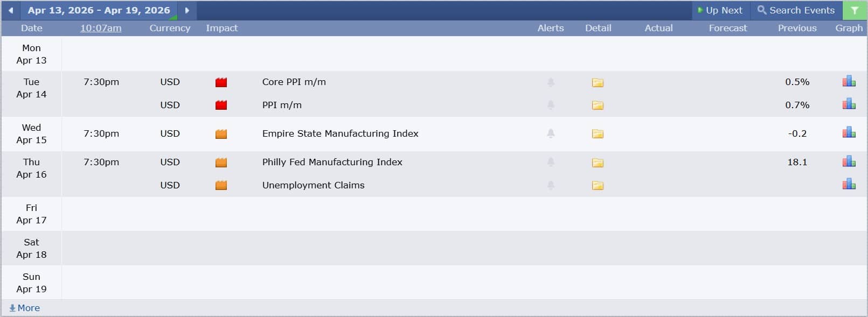Expand More events link

click(x=24, y=308)
